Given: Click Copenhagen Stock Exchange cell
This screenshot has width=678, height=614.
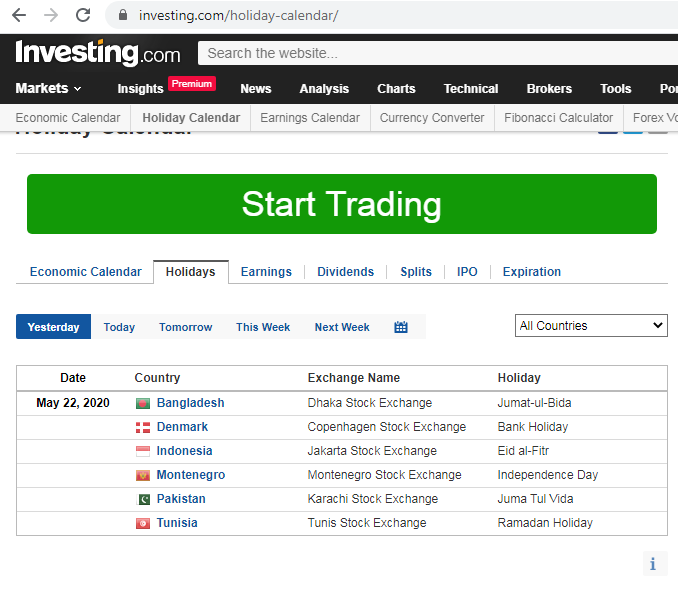Looking at the screenshot, I should (387, 427).
